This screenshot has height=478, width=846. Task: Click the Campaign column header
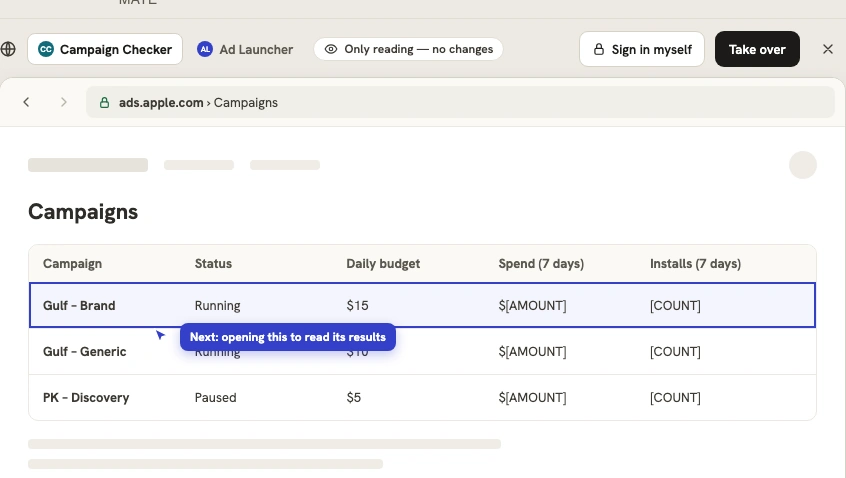click(x=72, y=263)
